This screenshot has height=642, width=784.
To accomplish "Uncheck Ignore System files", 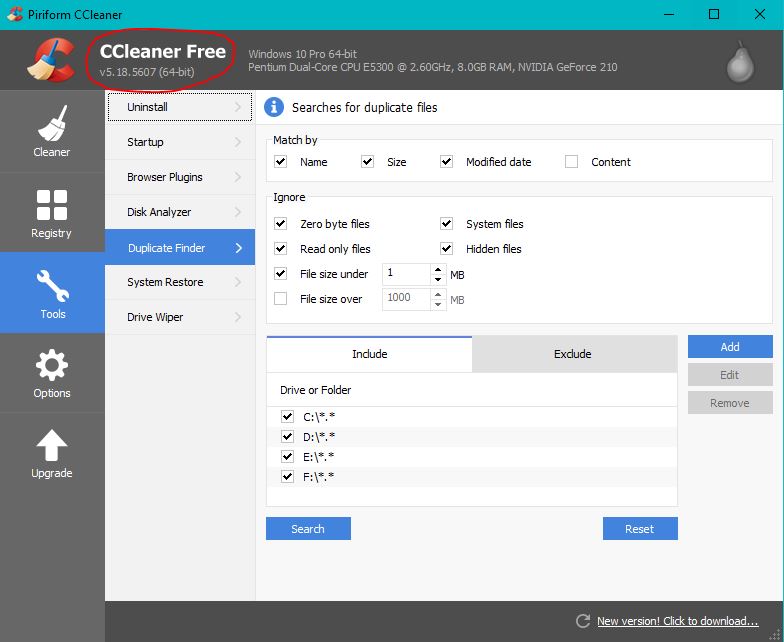I will point(446,224).
